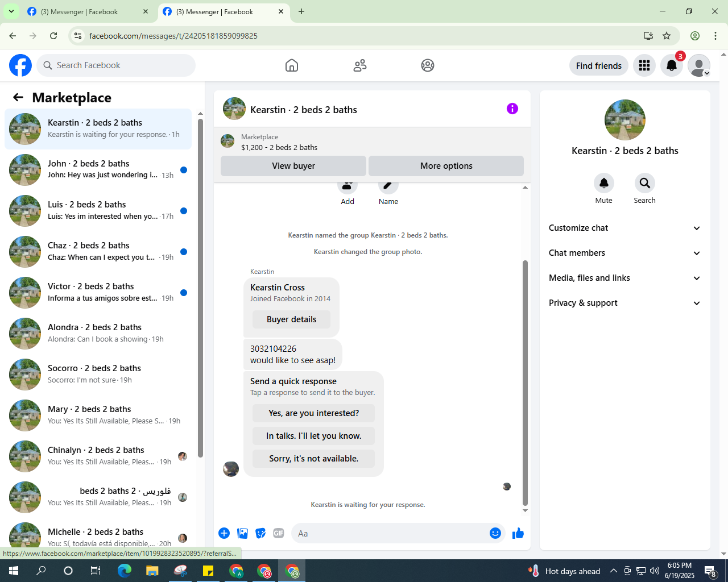
Task: Send a thumbs-up like
Action: tap(518, 533)
